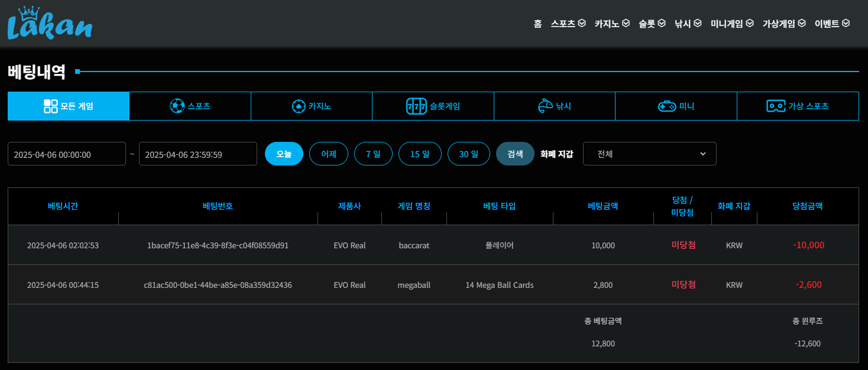This screenshot has height=370, width=868.
Task: Go to 홈 in the top navigation
Action: point(537,24)
